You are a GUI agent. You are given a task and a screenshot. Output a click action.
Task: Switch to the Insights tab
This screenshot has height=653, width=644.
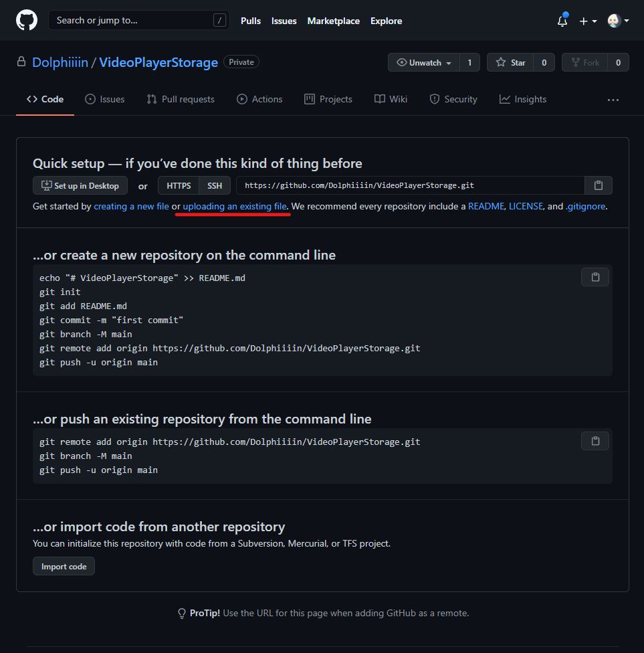(523, 99)
